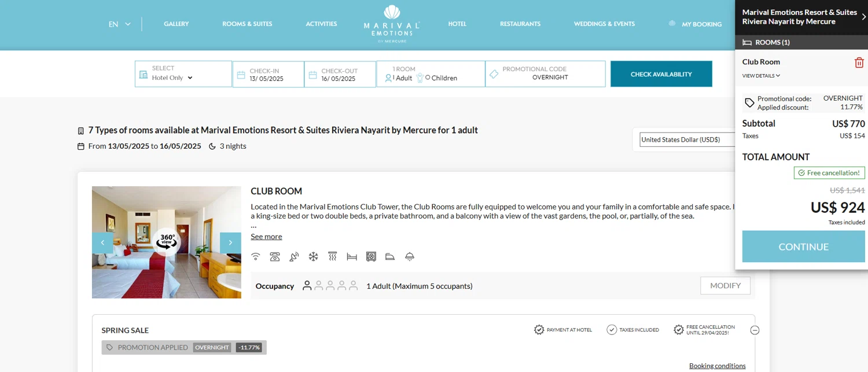Click the Subtotal US$ 770 value

tap(848, 123)
